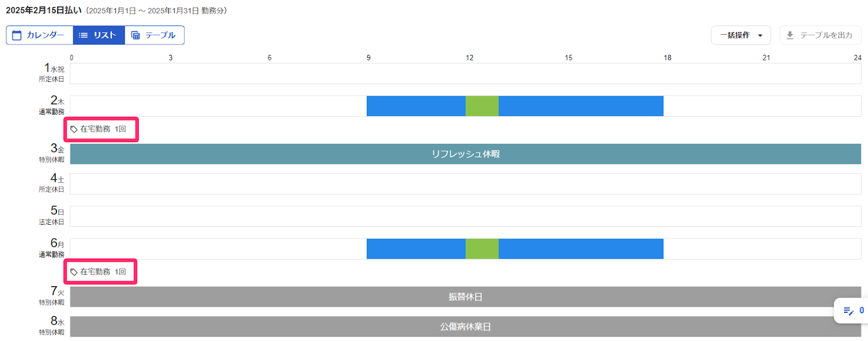Click the 7火 特別休暇 date label

[x=52, y=296]
